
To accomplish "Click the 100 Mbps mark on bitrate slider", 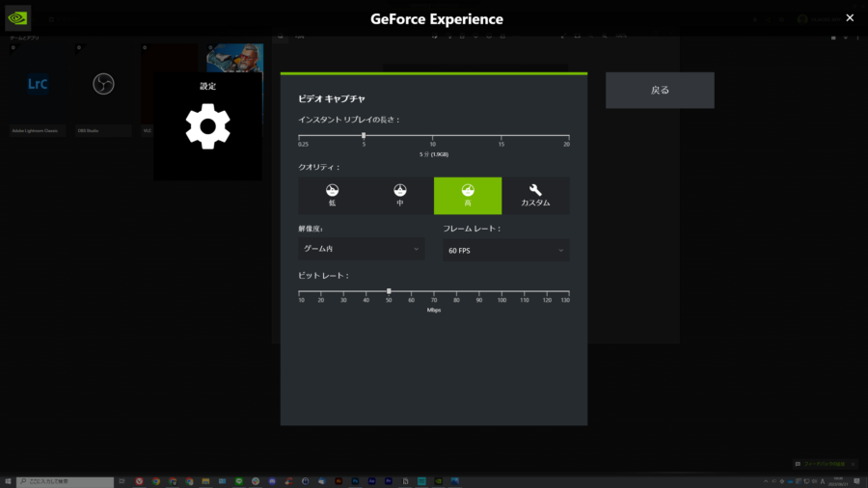I will (x=502, y=299).
